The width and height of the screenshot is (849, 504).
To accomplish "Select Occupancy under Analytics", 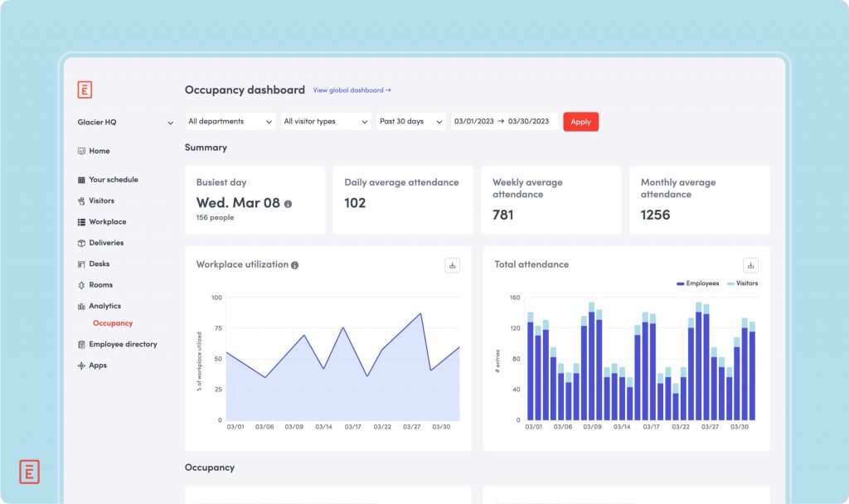I will click(113, 323).
